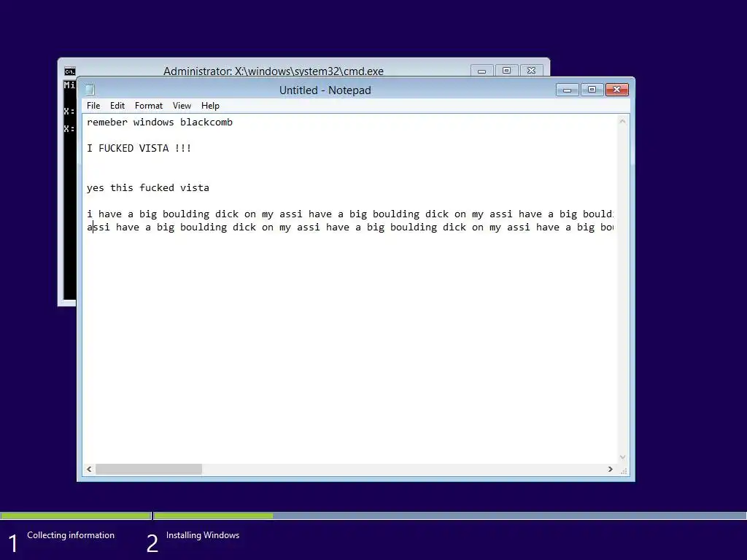747x560 pixels.
Task: Click the text "VISTA !!!" in Notepad
Action: coord(165,148)
